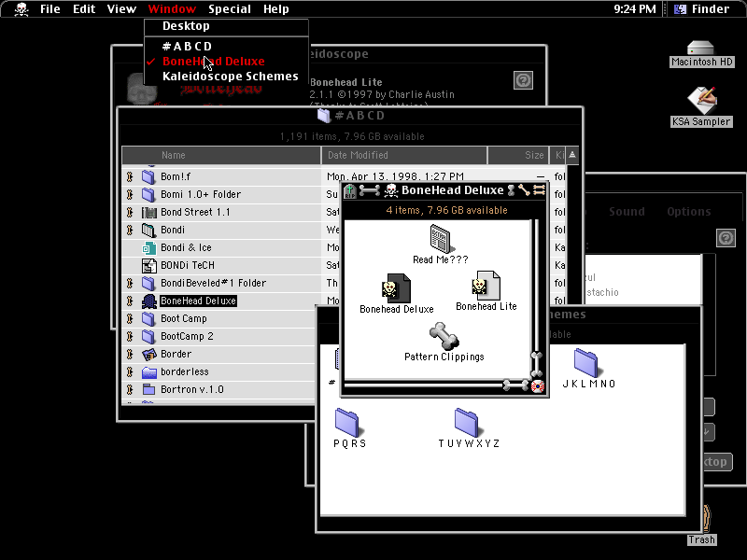Switch to the Options tab
747x560 pixels.
pyautogui.click(x=689, y=212)
